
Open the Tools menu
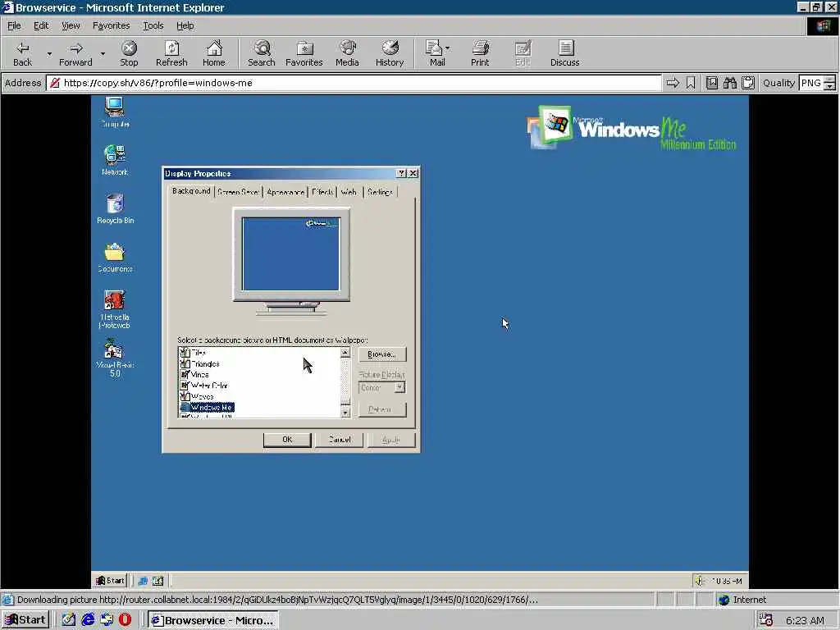pos(153,25)
